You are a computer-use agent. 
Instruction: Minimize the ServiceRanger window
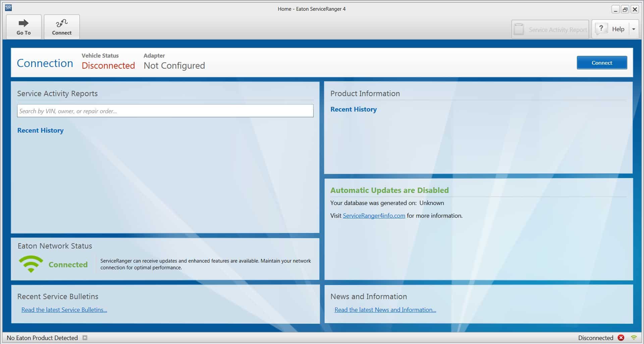615,9
